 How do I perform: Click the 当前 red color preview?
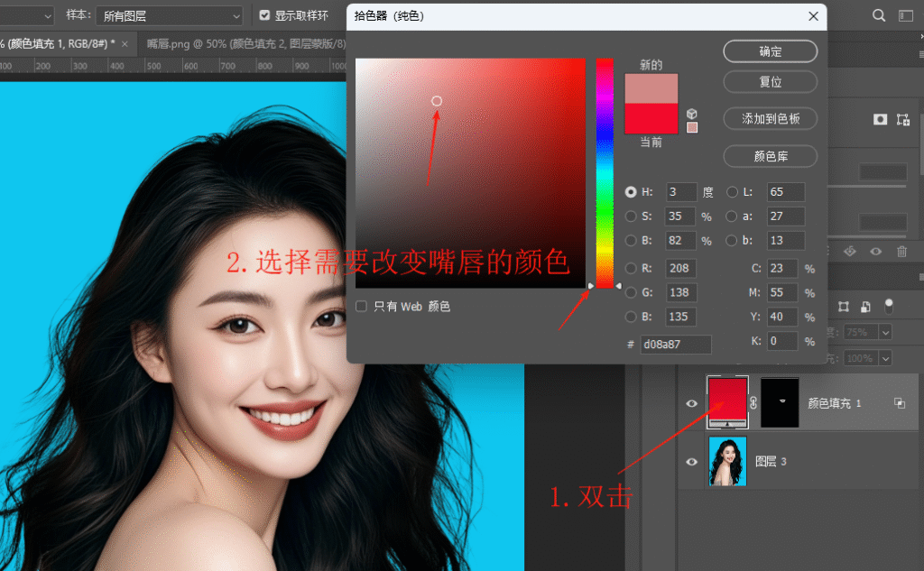click(651, 118)
